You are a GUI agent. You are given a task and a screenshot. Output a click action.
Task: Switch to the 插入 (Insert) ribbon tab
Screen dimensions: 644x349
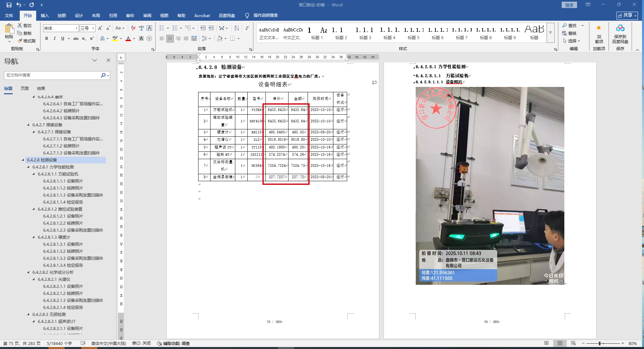45,15
